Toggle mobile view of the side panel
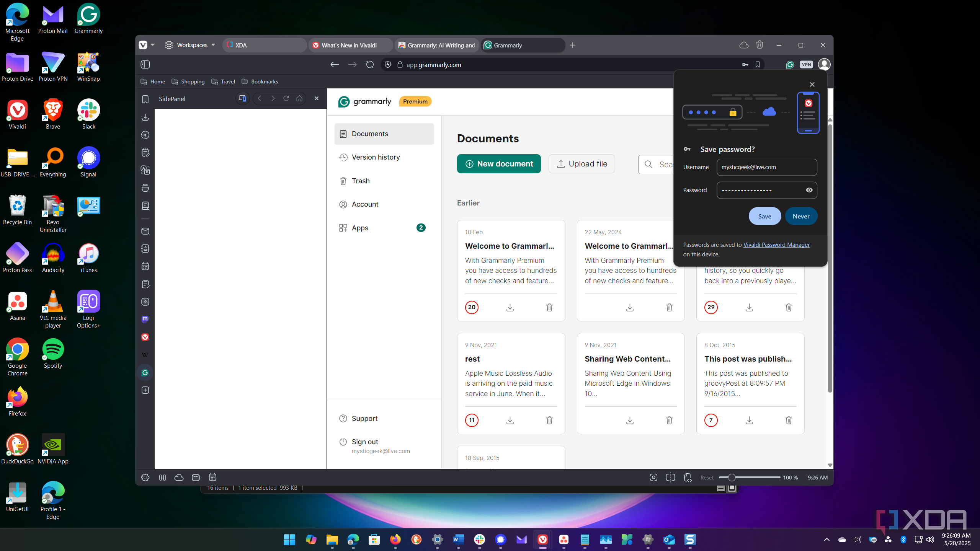980x551 pixels. (x=242, y=99)
